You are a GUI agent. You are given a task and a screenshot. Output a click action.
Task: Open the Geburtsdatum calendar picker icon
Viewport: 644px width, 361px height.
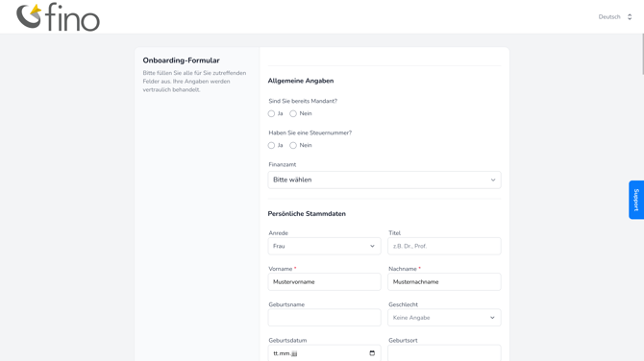(x=372, y=353)
